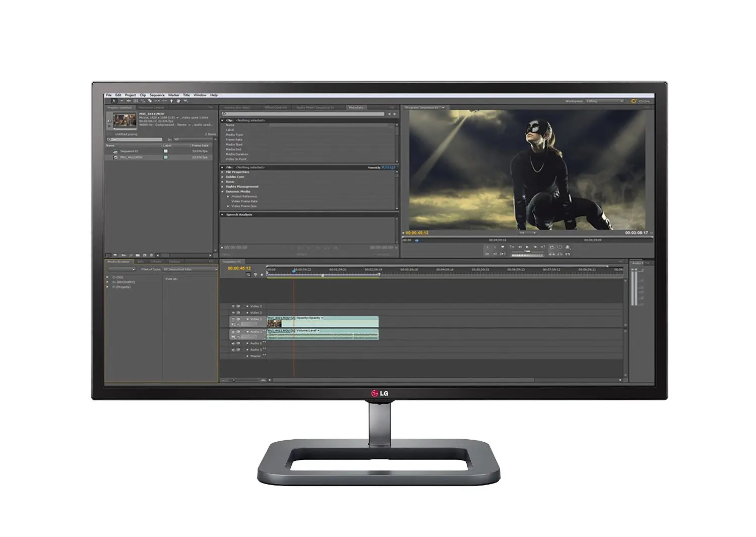Viewport: 756px width, 537px height.
Task: Collapse the Speech Analysis section
Action: (x=222, y=215)
